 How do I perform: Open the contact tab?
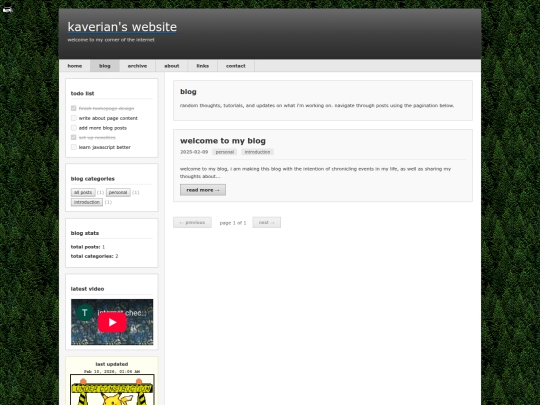pos(236,66)
